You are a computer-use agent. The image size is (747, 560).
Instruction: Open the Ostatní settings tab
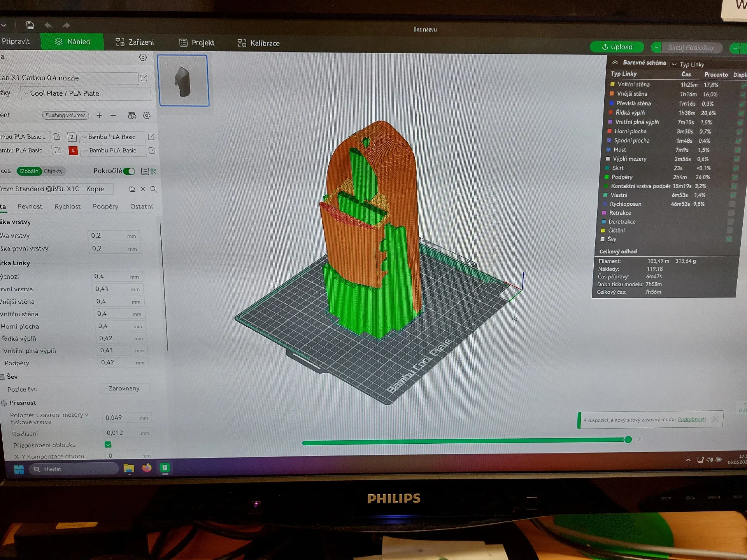[142, 206]
